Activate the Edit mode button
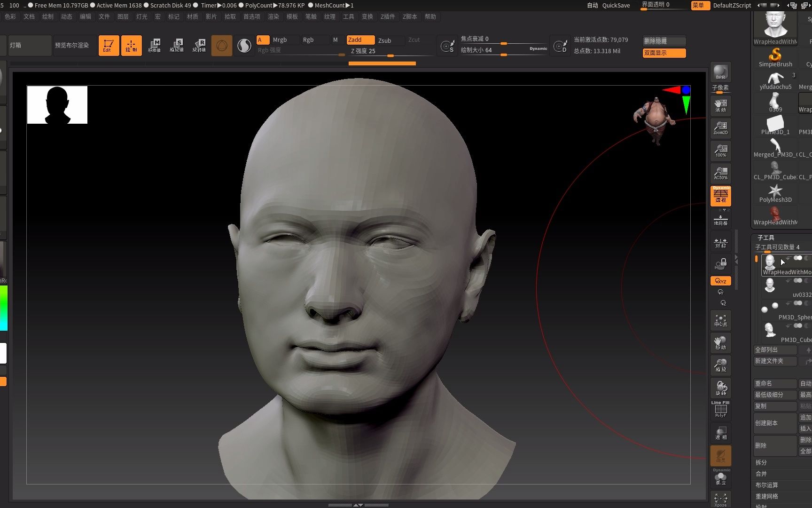 108,46
